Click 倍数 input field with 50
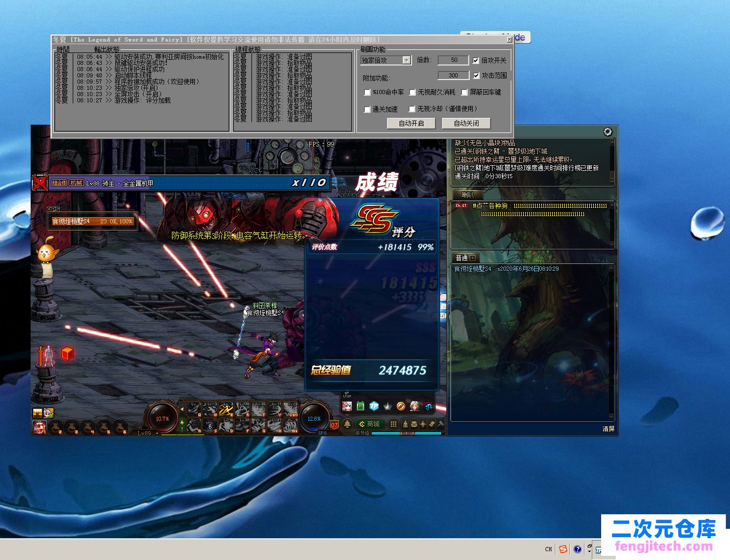 (453, 60)
